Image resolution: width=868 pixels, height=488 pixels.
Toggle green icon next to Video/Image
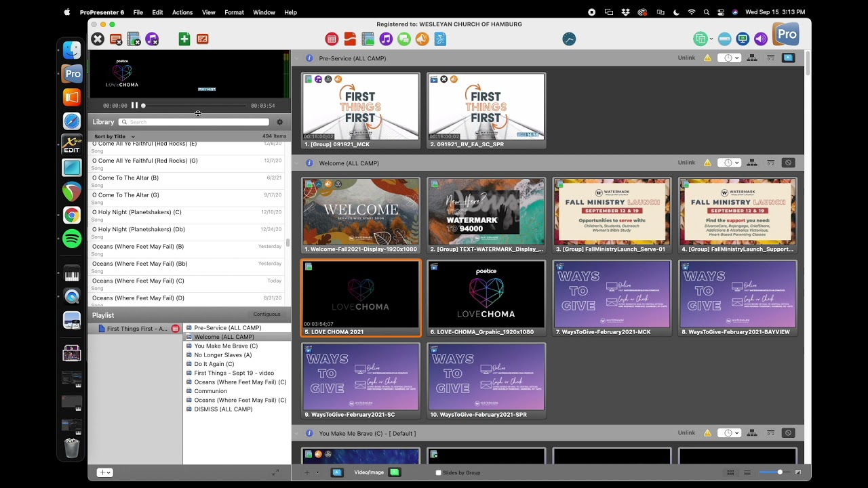click(395, 472)
